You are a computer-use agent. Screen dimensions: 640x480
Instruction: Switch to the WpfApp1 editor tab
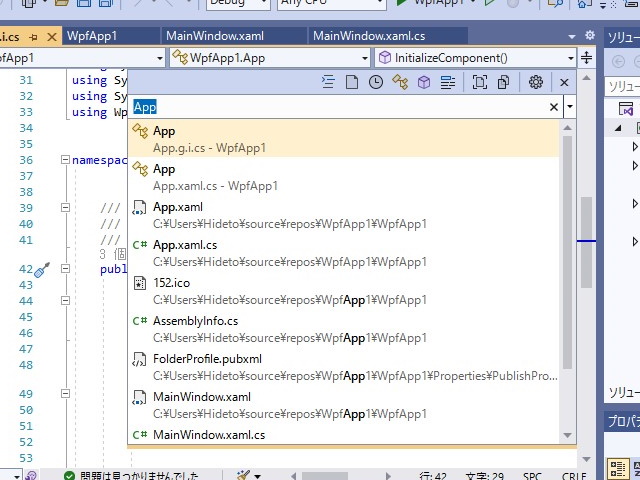click(x=111, y=36)
